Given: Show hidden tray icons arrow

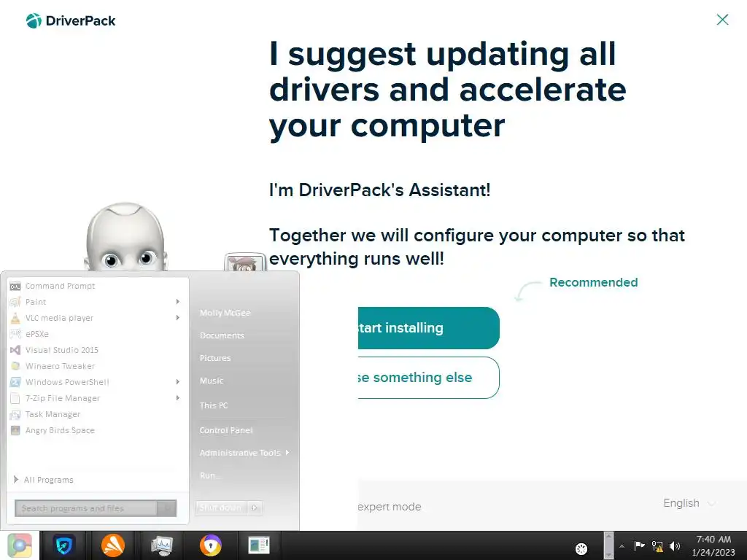Looking at the screenshot, I should (622, 546).
